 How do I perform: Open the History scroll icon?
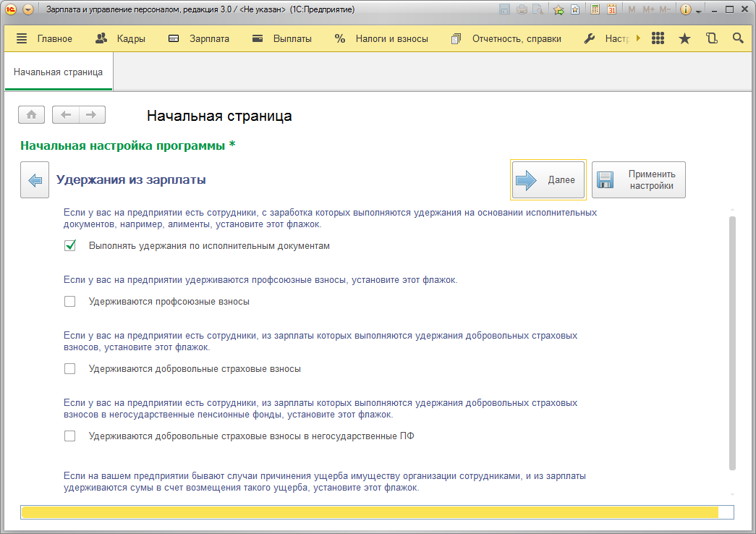711,38
